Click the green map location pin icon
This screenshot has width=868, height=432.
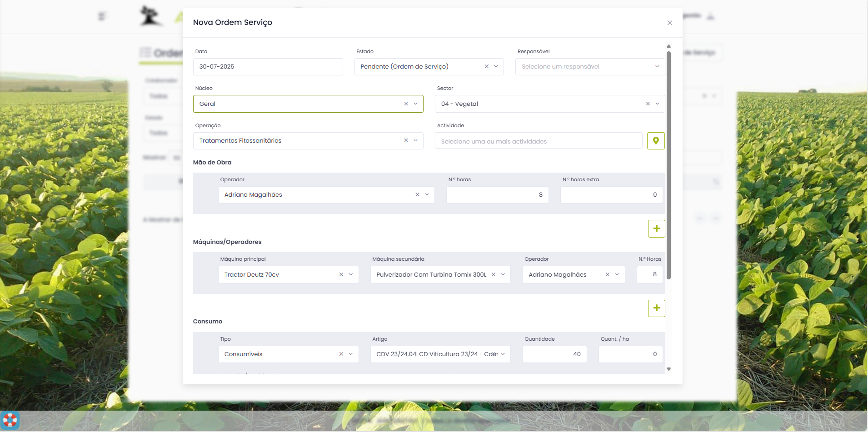pos(656,141)
